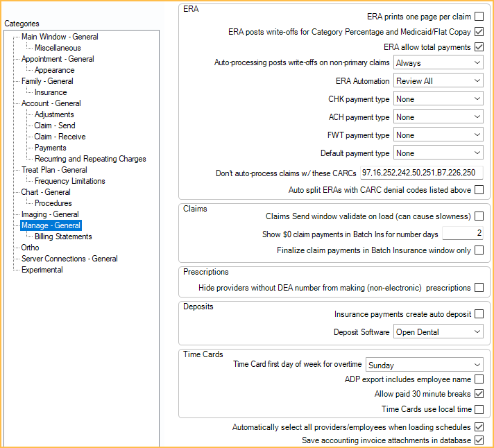Screen dimensions: 494x448
Task: Disable Allow paid 30 minute breaks
Action: click(479, 394)
